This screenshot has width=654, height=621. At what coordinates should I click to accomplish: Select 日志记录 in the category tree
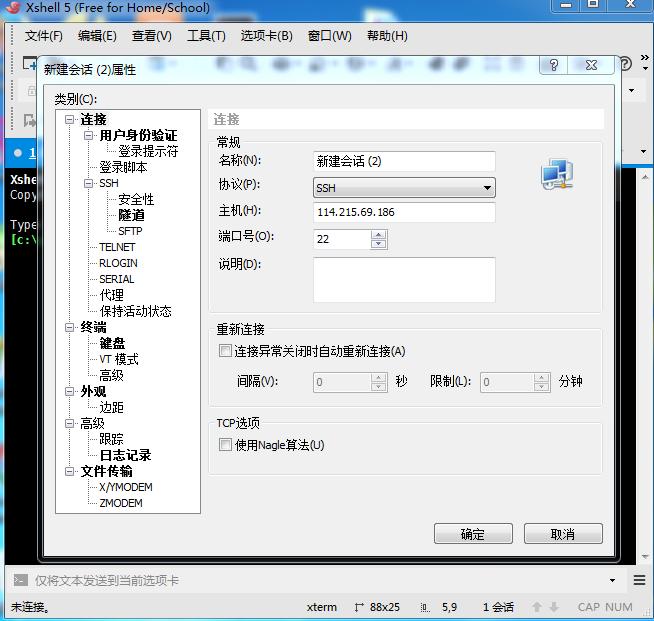(x=125, y=455)
